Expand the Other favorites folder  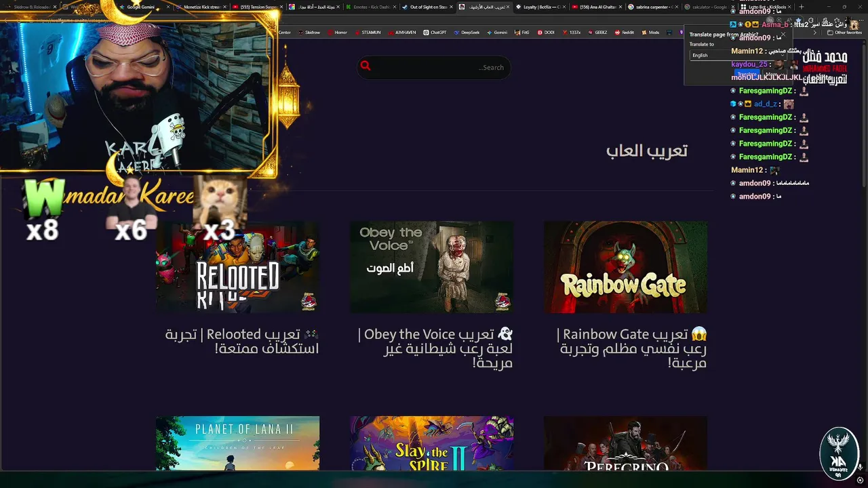coord(844,32)
